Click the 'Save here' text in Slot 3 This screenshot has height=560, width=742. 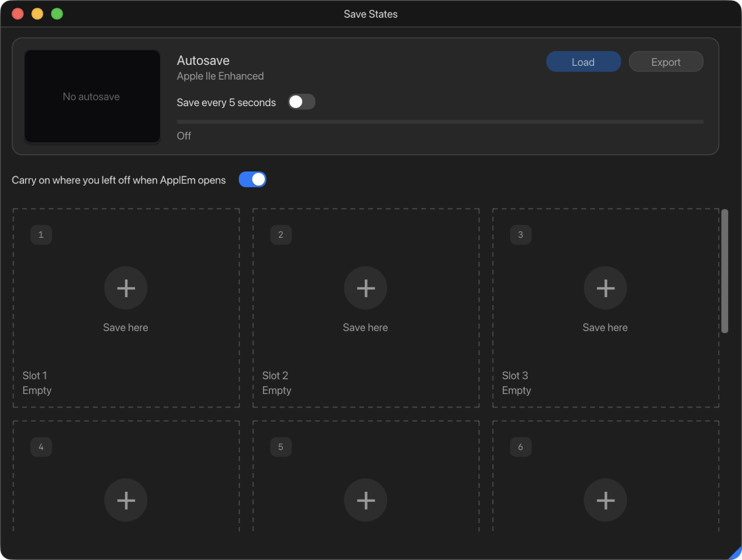pos(605,327)
